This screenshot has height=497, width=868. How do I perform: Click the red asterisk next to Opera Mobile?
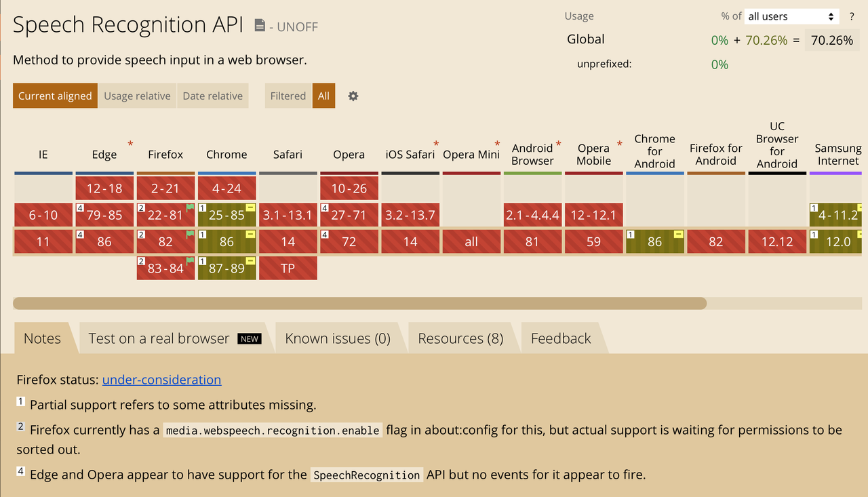point(619,144)
